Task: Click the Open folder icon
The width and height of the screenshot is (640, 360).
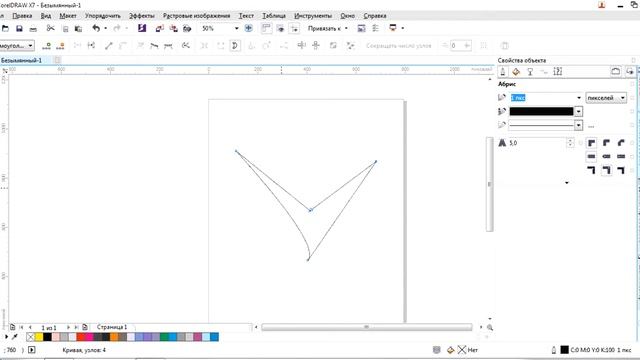Action: 5,29
